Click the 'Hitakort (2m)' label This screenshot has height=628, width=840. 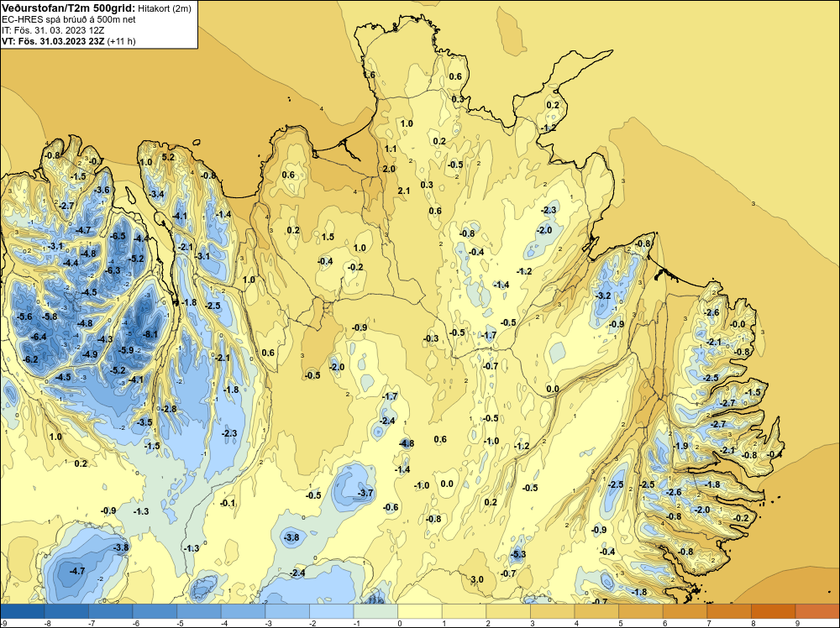(x=164, y=8)
